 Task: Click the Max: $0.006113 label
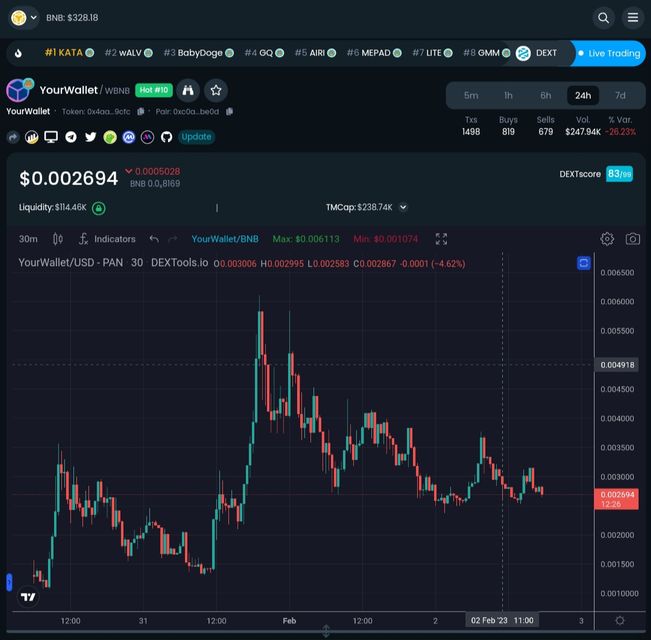(306, 239)
